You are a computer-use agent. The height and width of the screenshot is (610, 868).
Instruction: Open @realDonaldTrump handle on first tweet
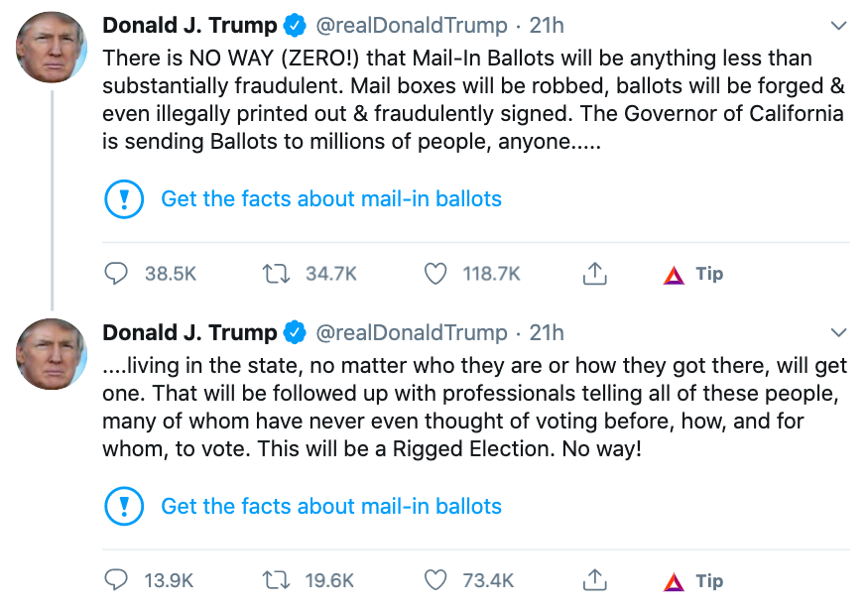tap(411, 25)
